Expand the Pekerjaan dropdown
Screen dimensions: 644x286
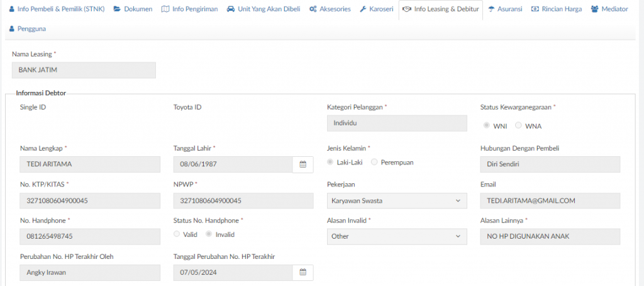(x=397, y=201)
